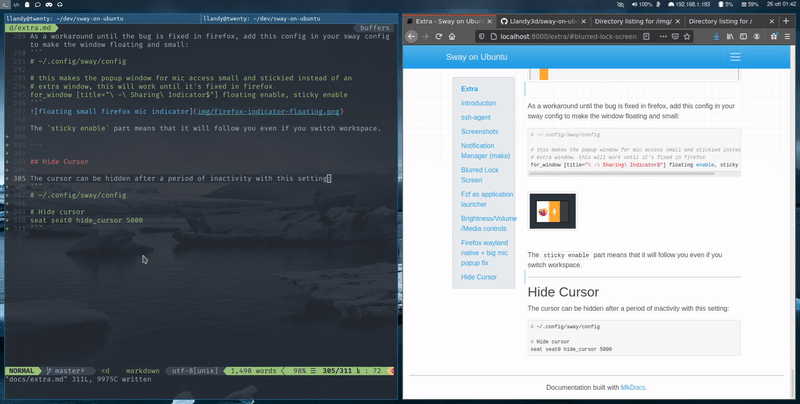Click the '## Hide Cursor' line in vim
This screenshot has height=404, width=800.
tap(59, 162)
